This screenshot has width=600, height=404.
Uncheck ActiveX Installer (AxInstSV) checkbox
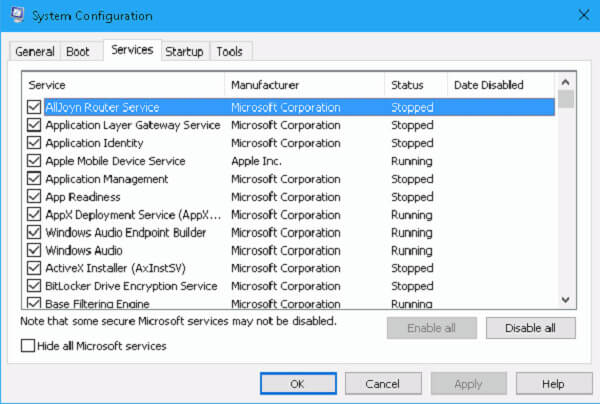coord(34,268)
